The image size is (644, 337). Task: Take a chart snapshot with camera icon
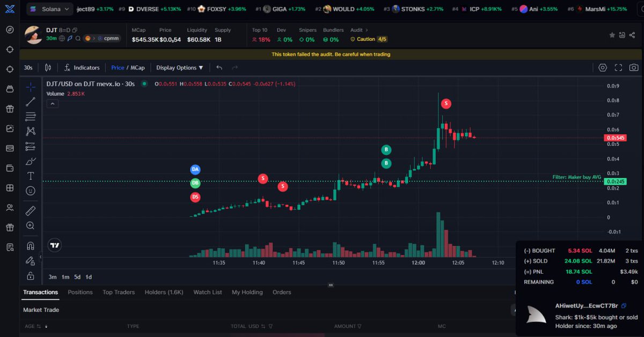click(634, 68)
